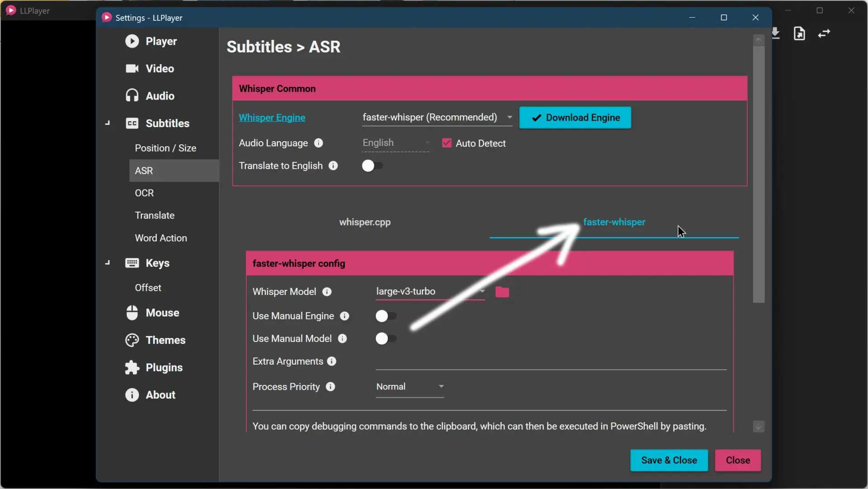Enable Translate to English switch
The width and height of the screenshot is (868, 489).
pyautogui.click(x=373, y=166)
